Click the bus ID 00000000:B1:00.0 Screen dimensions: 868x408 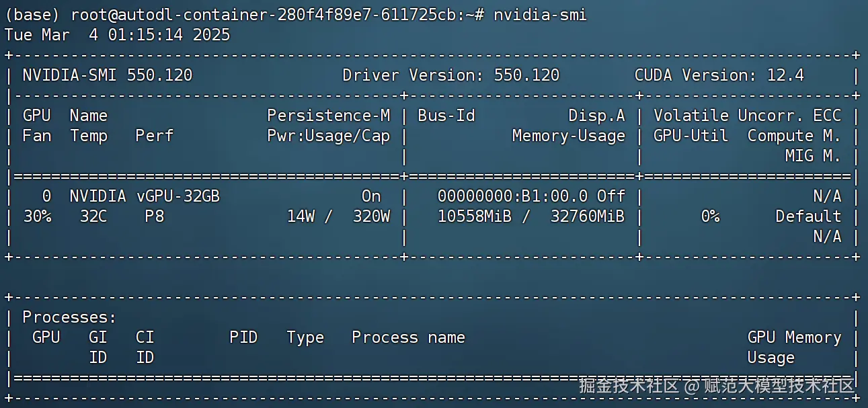[x=512, y=196]
